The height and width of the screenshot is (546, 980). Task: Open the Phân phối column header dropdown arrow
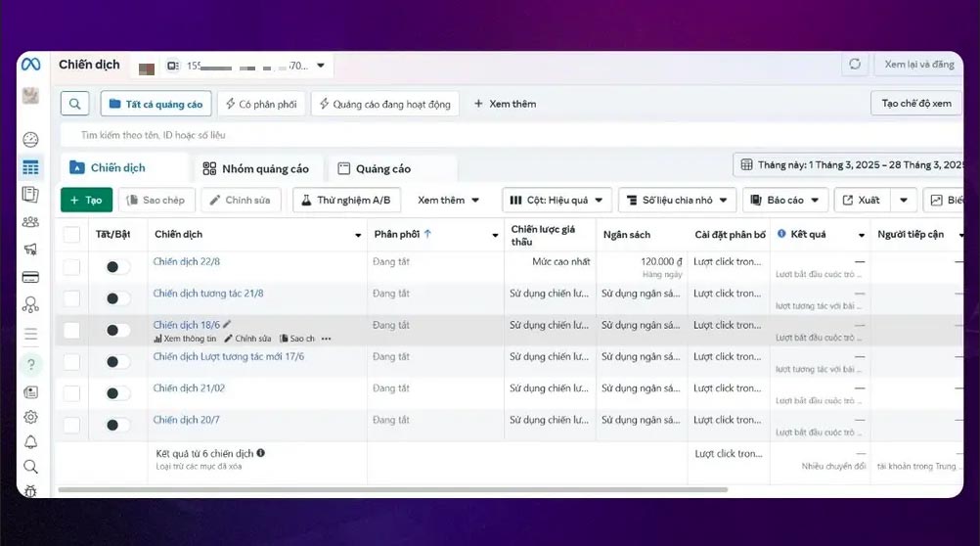[x=495, y=235]
